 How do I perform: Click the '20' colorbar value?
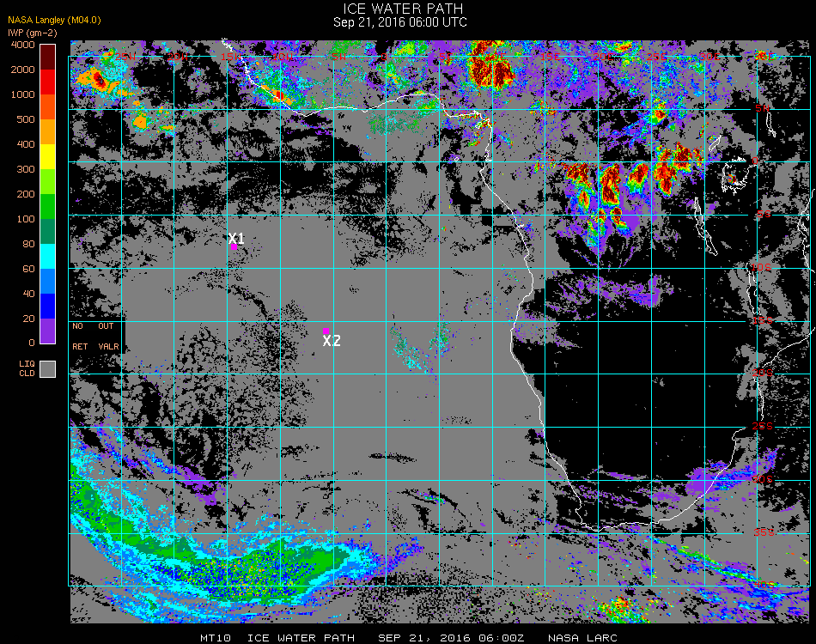pos(28,319)
